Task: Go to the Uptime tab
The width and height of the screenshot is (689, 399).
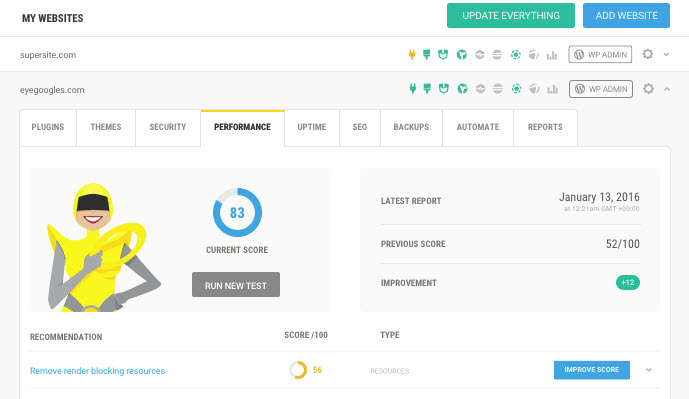Action: point(312,127)
